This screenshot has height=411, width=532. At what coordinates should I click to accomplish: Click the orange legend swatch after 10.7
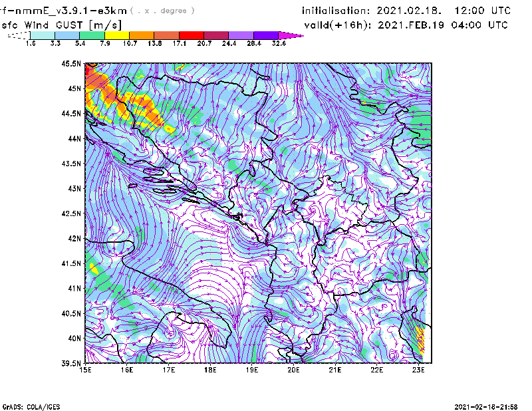pos(142,35)
